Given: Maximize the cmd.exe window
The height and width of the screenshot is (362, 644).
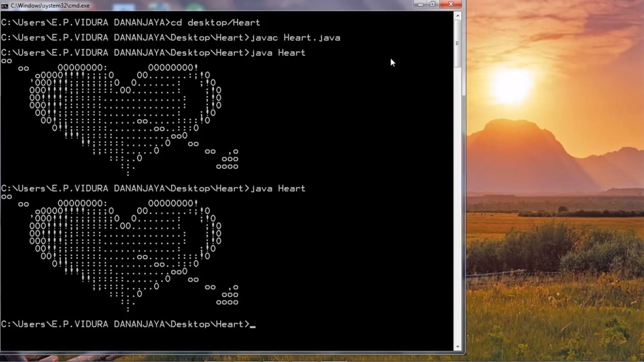Looking at the screenshot, I should point(432,4).
